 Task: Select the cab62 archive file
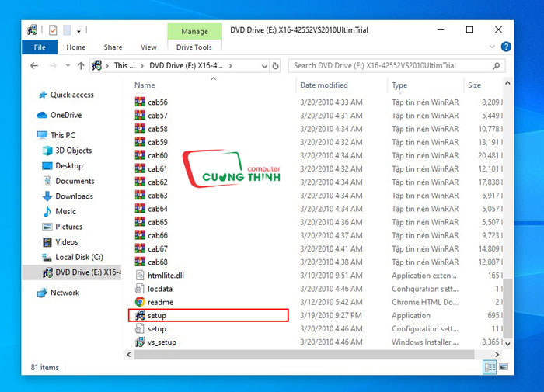[x=152, y=182]
